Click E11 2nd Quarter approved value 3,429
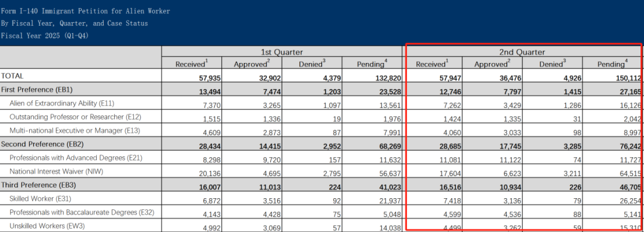Viewport: 644px width, 232px height. (x=512, y=106)
